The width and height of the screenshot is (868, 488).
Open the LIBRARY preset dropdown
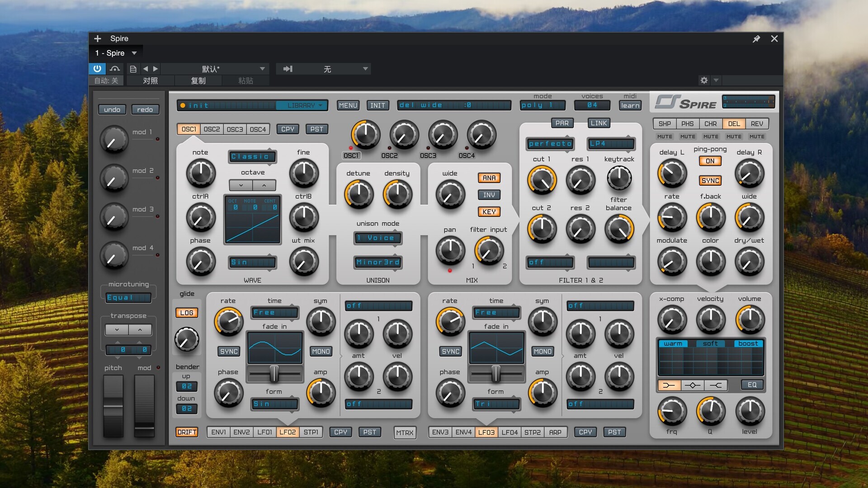[302, 105]
